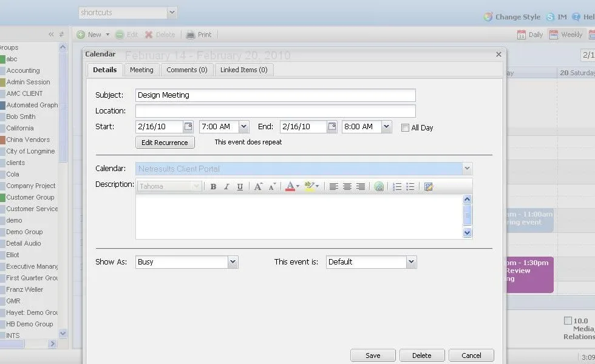Apply italic formatting in Description toolbar

[x=226, y=187]
